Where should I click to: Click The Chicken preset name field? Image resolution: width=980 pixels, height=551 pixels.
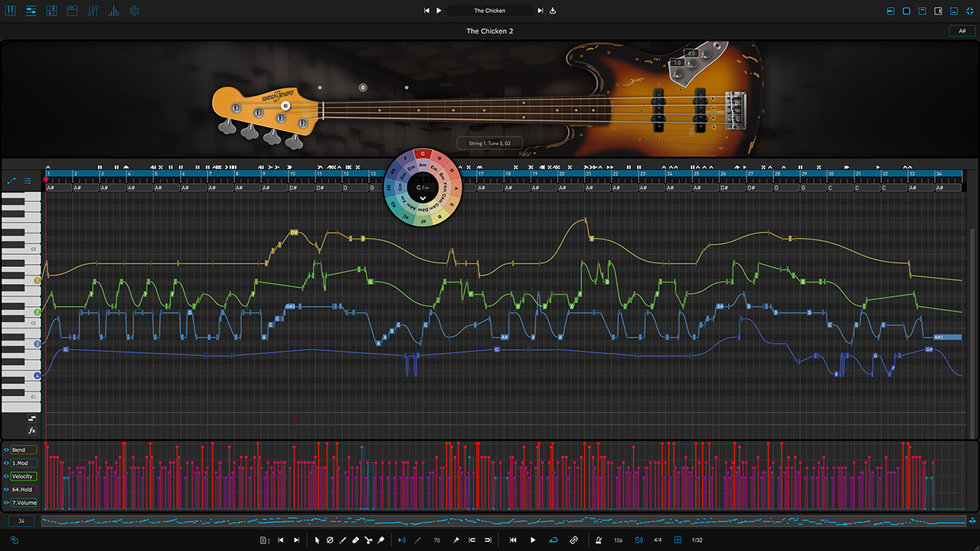(x=490, y=11)
